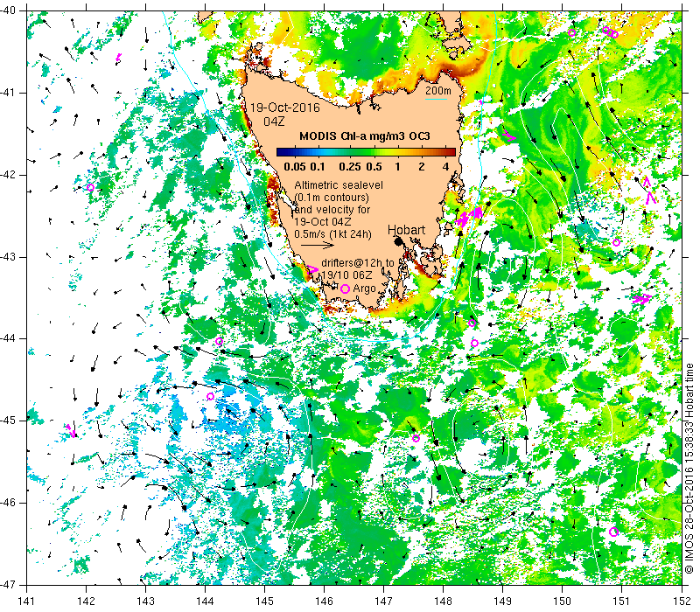Select Argo float marker near 144E 44.7S

click(210, 396)
